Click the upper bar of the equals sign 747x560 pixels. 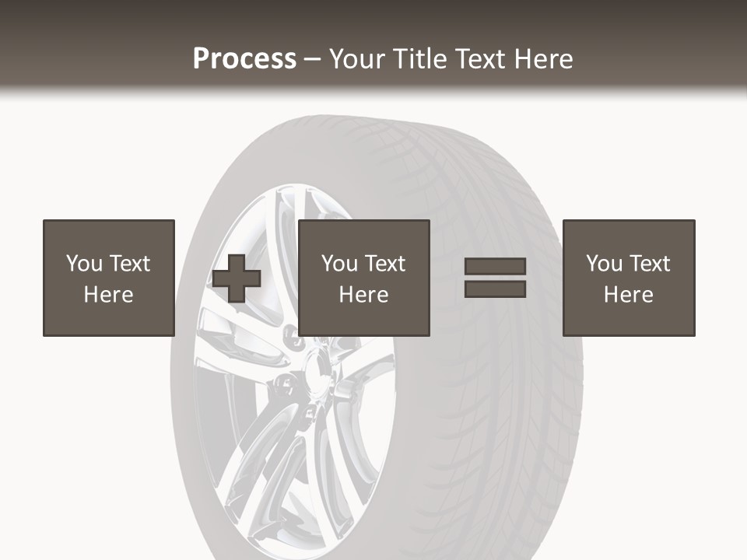pyautogui.click(x=495, y=267)
